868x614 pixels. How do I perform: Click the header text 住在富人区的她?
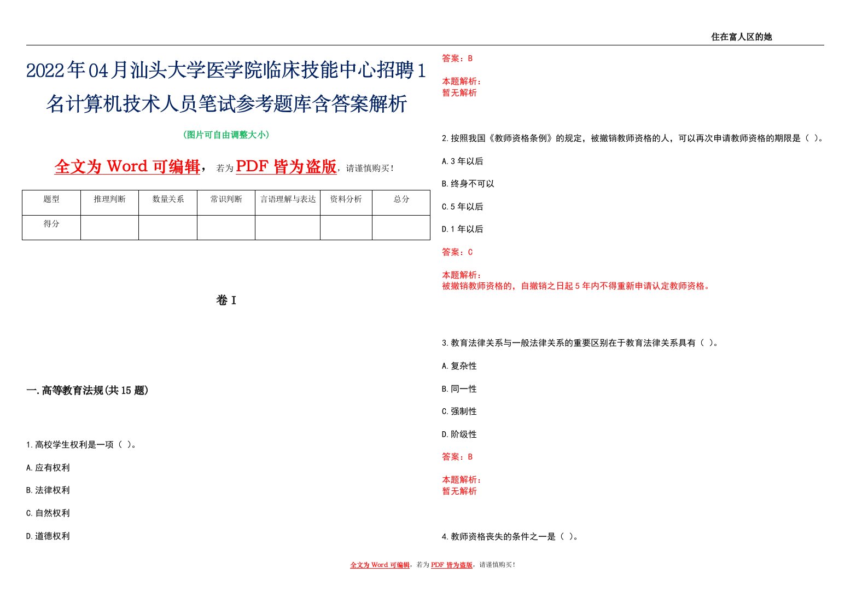[741, 37]
